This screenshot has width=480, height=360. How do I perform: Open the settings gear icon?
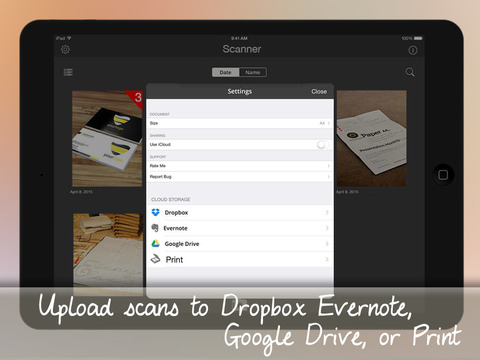coord(65,50)
